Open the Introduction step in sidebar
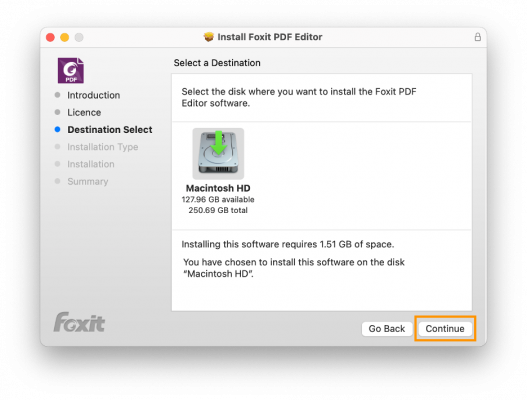 [93, 95]
